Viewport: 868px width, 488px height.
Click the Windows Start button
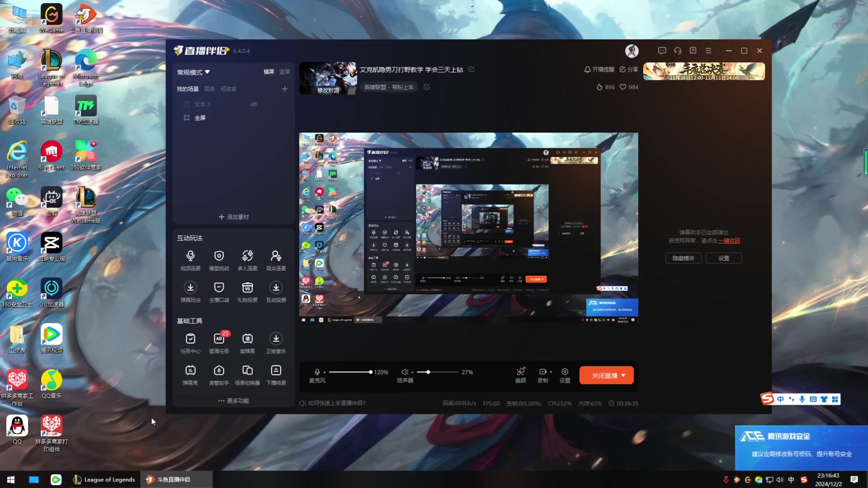[11, 479]
